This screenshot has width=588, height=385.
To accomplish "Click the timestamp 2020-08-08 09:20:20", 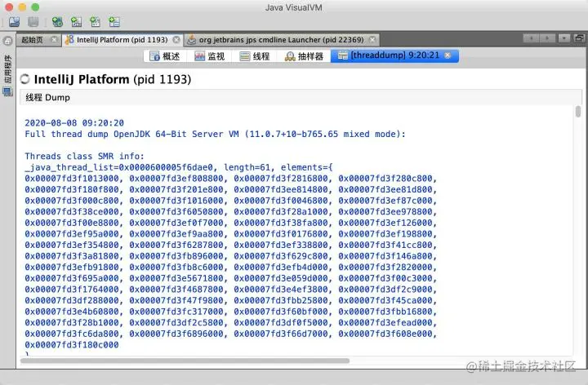I will tap(74, 123).
